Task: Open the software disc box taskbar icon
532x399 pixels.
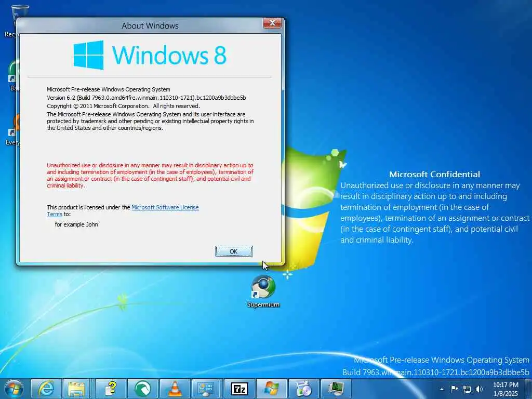Action: 303,389
